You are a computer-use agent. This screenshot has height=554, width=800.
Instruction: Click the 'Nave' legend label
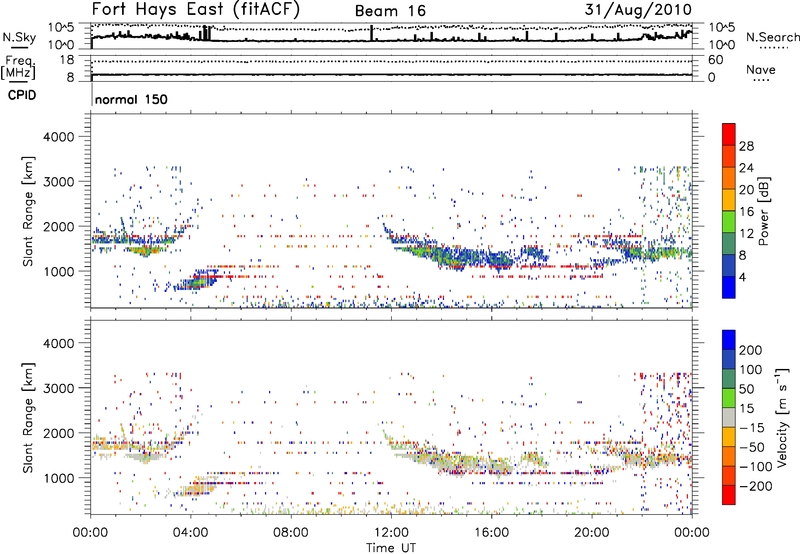pos(761,70)
